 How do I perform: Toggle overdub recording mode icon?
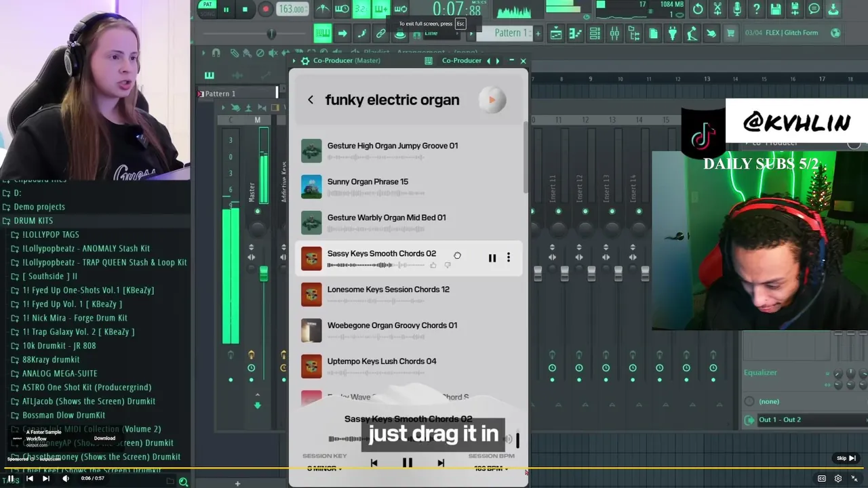[x=380, y=9]
